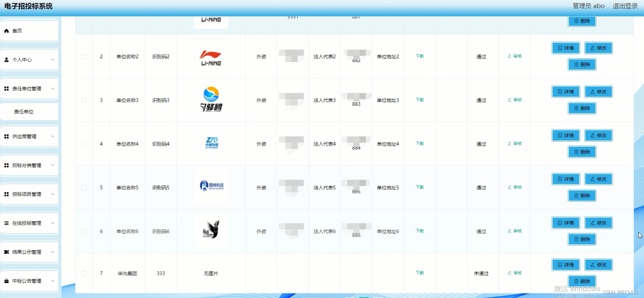Select the checkbox for row 2 单位名称2
The image size is (644, 298).
coord(83,57)
